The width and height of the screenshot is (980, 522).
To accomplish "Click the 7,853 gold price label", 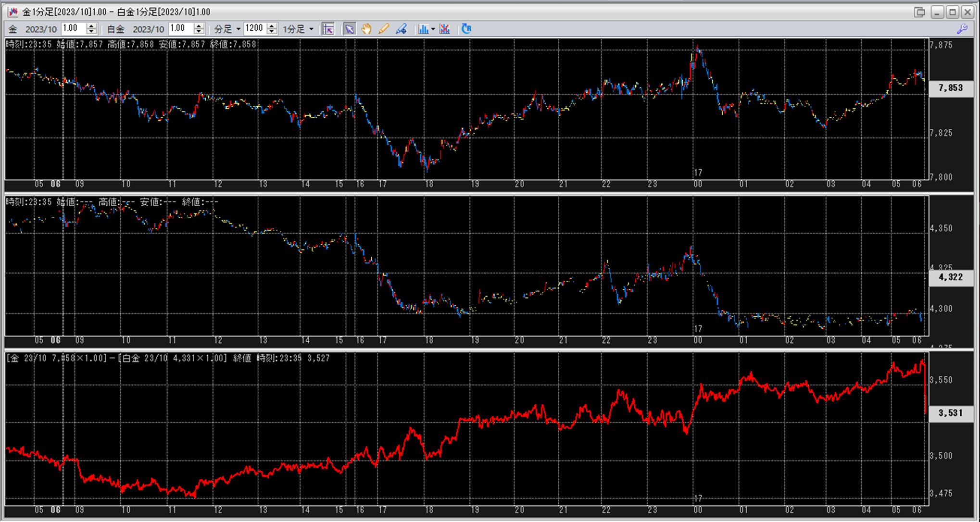I will pyautogui.click(x=950, y=88).
